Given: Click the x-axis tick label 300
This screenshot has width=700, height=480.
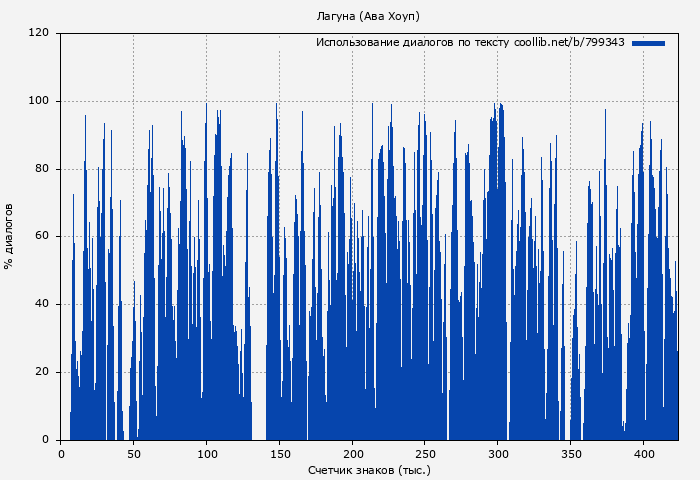Looking at the screenshot, I should [497, 453].
